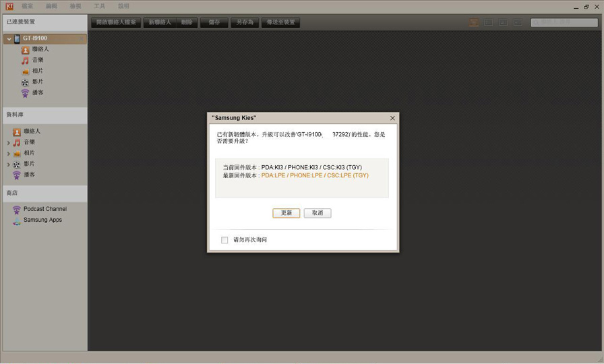Open Samsung Apps in store

coord(37,220)
